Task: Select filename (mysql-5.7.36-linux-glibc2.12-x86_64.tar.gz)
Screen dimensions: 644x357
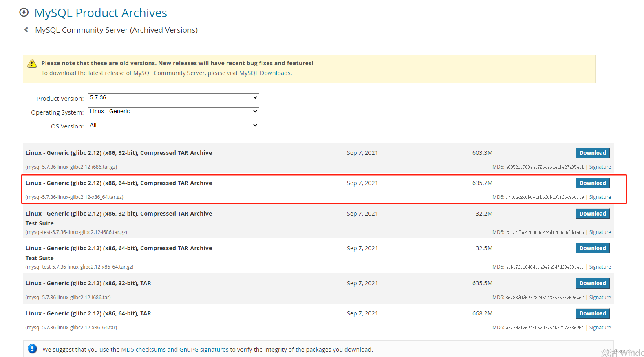Action: click(x=74, y=197)
